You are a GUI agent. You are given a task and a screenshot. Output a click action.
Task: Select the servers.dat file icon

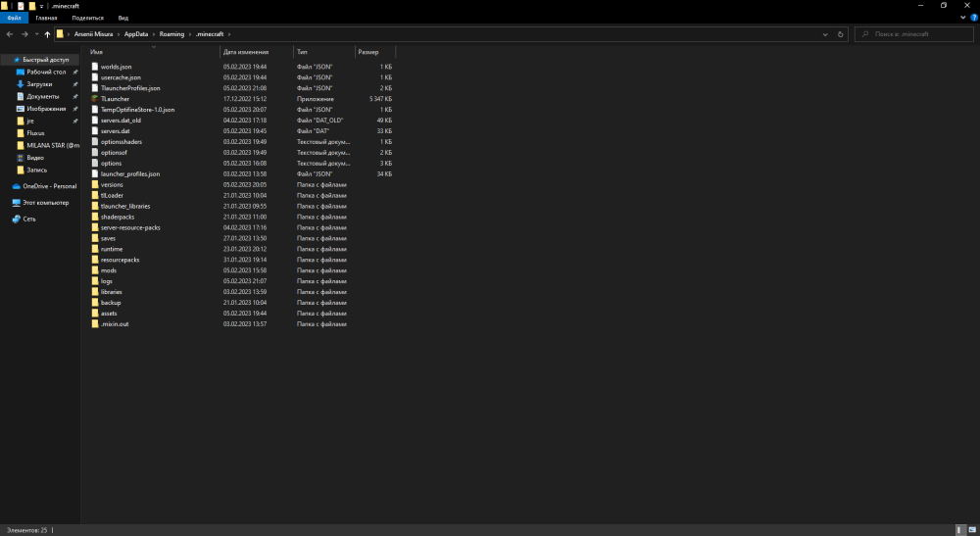tap(95, 131)
